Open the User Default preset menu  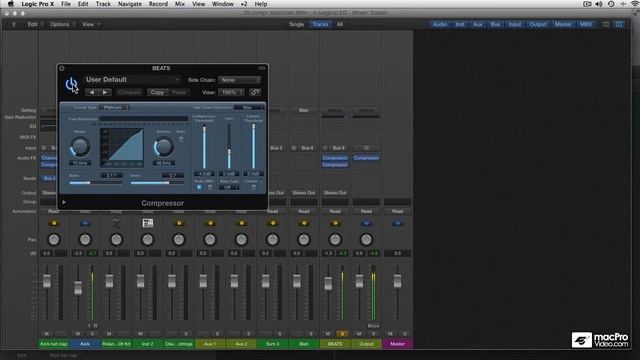click(132, 80)
